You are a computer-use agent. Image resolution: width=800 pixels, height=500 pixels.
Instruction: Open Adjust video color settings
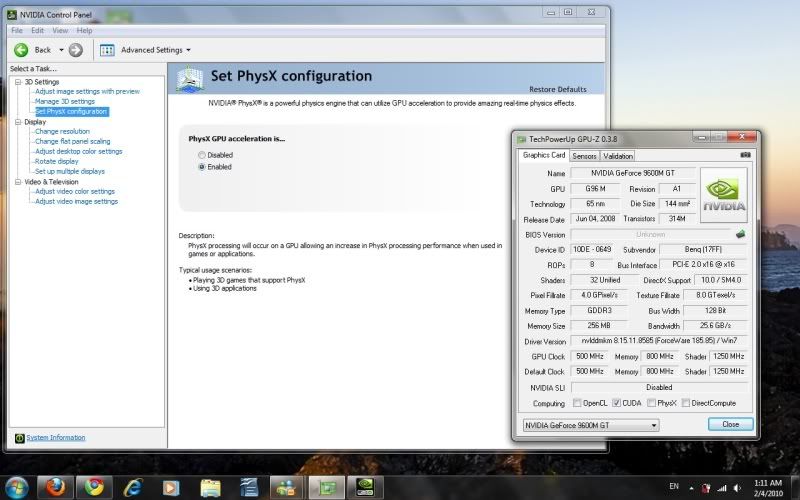click(75, 191)
